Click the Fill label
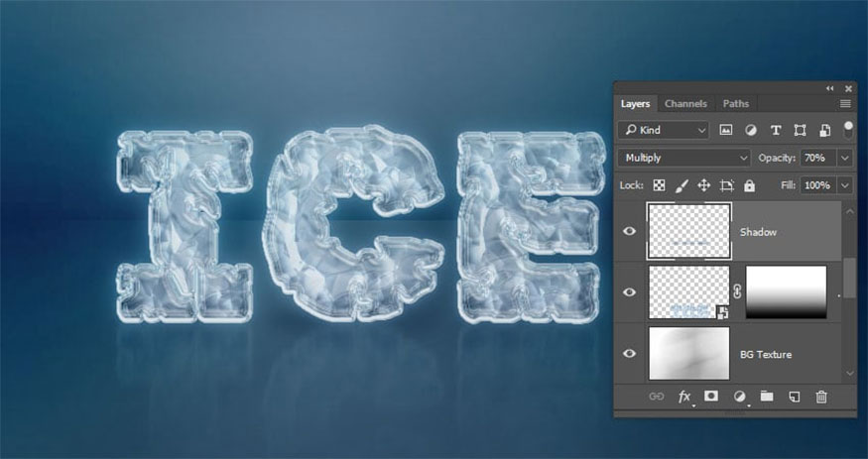868x459 pixels. pyautogui.click(x=789, y=185)
